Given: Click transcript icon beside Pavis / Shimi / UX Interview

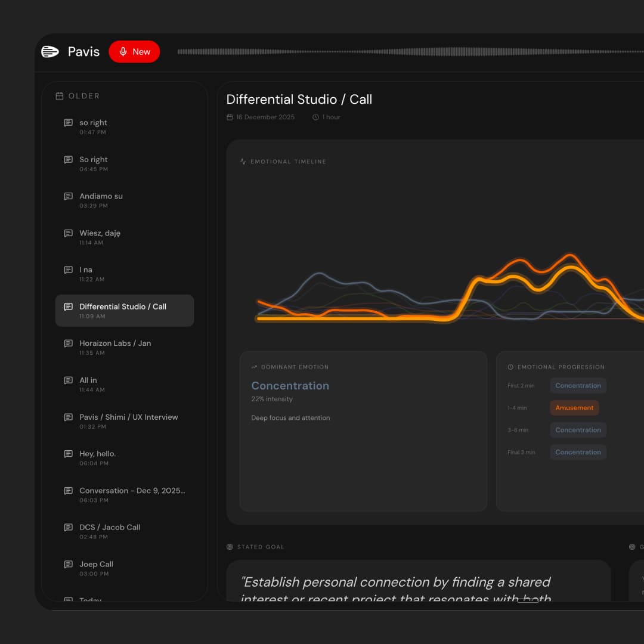Looking at the screenshot, I should (x=69, y=417).
